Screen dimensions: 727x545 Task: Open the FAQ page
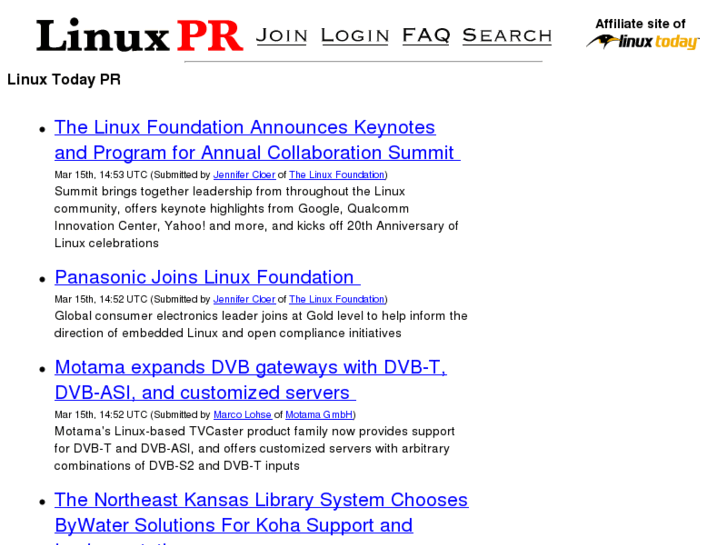coord(426,35)
